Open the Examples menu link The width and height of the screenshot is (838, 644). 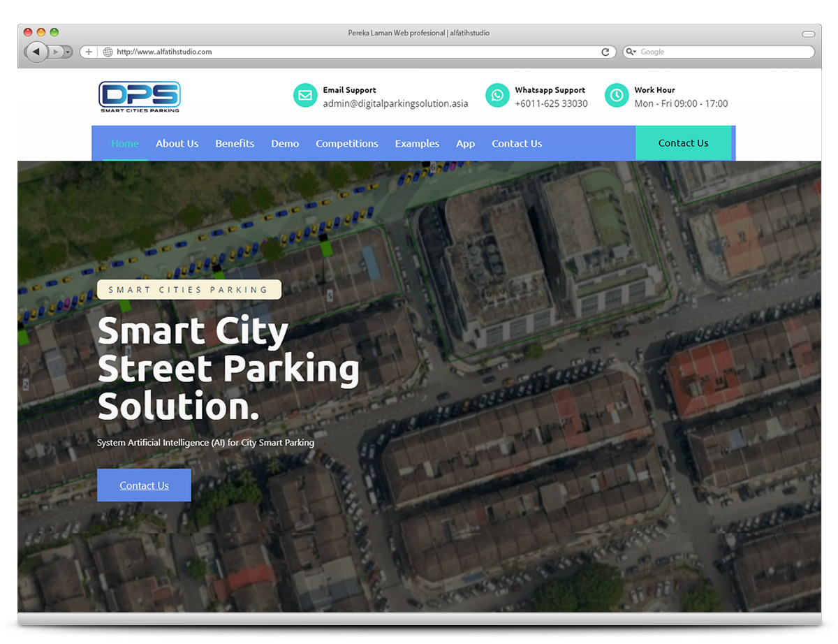(417, 143)
